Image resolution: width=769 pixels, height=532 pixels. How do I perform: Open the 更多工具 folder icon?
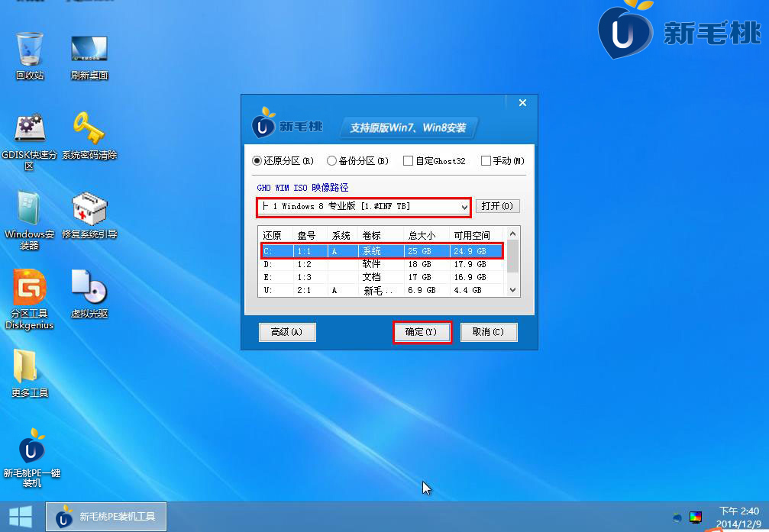pos(30,374)
